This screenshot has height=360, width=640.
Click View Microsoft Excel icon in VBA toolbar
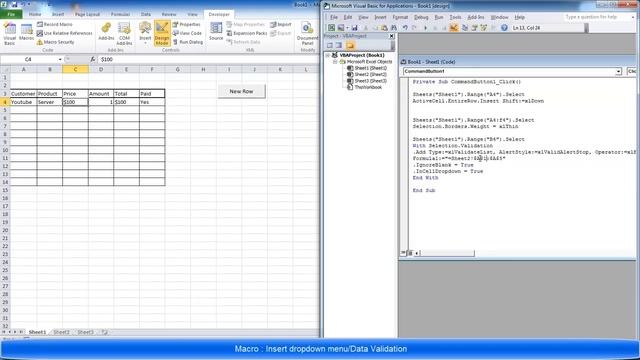click(331, 28)
